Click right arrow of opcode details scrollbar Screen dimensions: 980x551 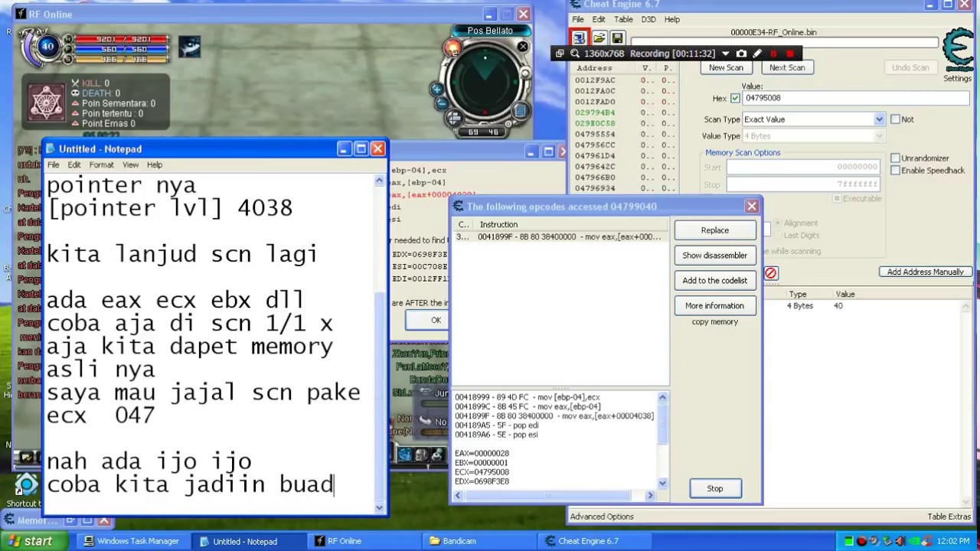(650, 496)
